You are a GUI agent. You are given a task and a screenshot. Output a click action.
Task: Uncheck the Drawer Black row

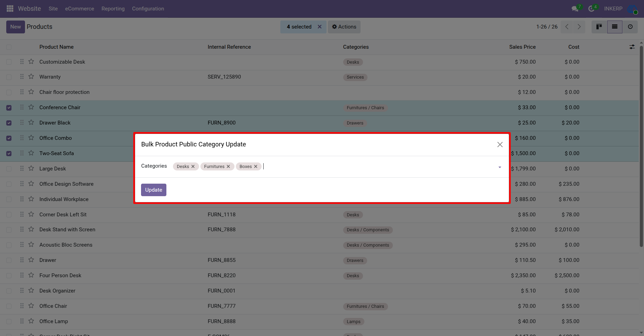point(9,123)
